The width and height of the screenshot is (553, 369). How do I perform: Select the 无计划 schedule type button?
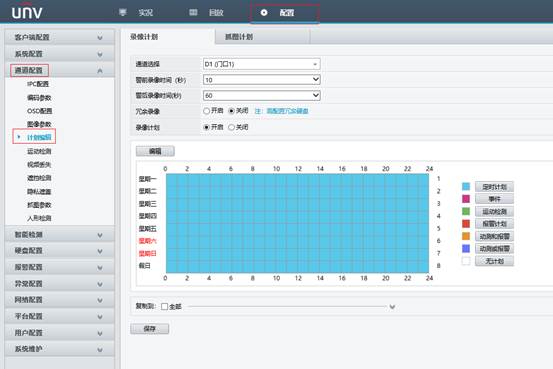point(494,261)
